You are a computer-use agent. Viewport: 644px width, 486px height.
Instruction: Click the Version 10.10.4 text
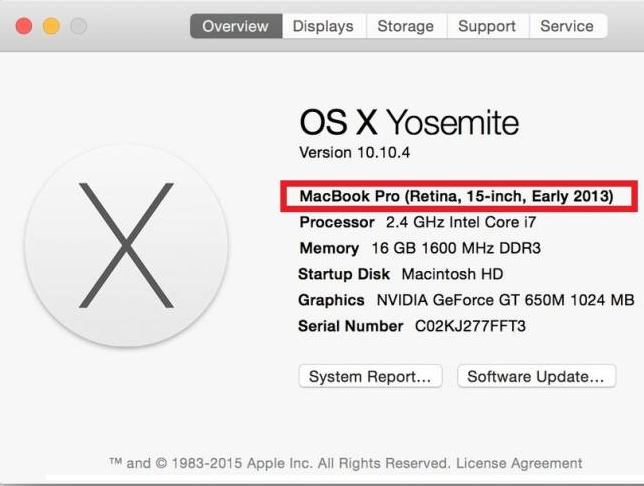coord(355,153)
